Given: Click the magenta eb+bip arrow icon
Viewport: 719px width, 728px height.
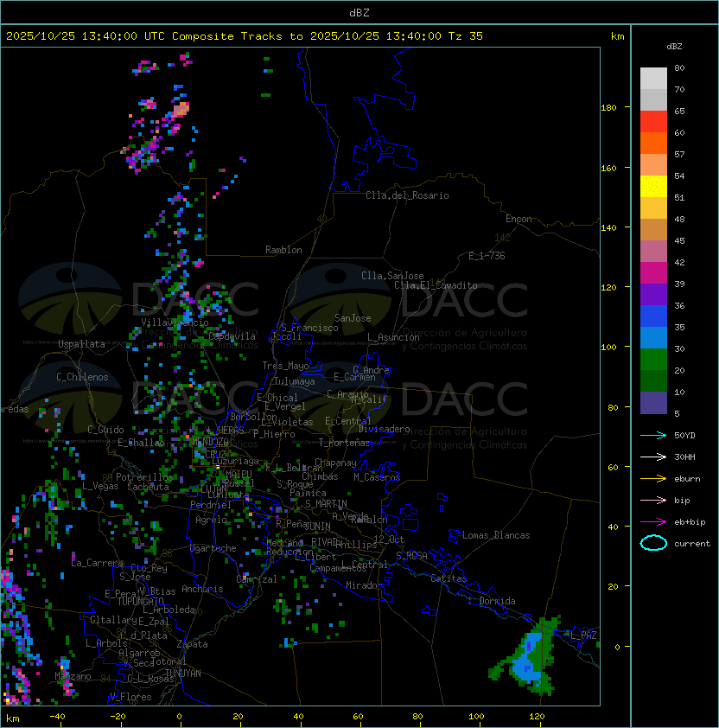Looking at the screenshot, I should coord(653,522).
